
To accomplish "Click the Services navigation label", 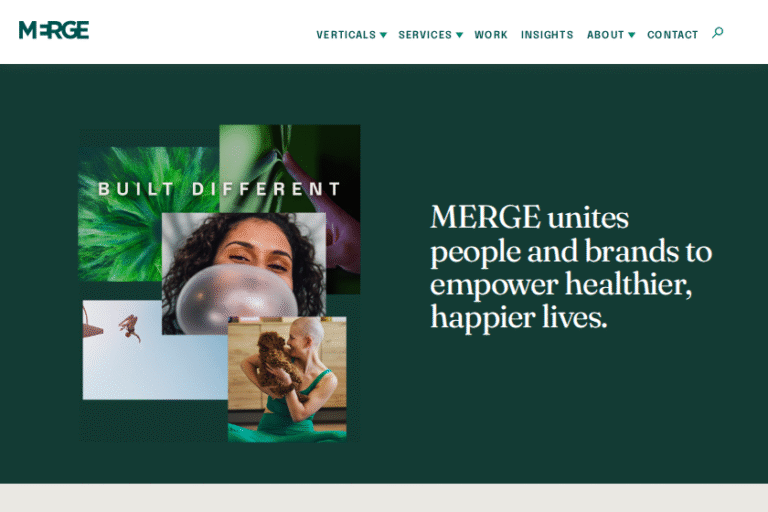I will coord(425,35).
